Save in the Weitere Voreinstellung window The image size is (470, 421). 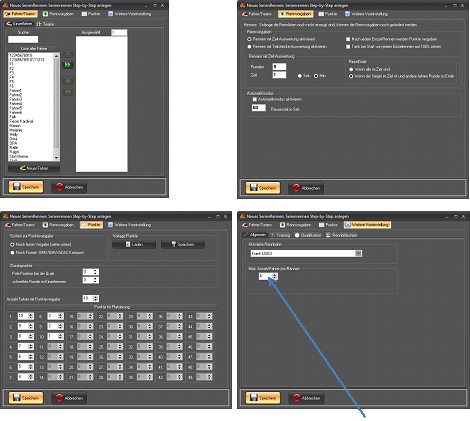coord(263,398)
